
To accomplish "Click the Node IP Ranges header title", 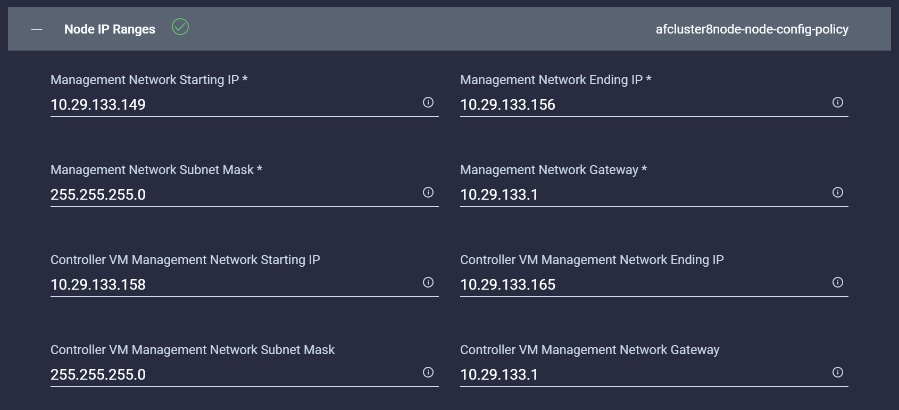I will tap(110, 29).
